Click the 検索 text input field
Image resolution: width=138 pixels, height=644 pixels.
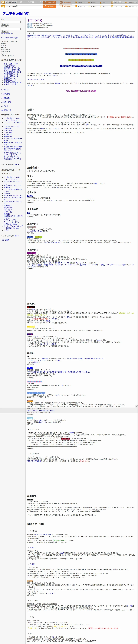pos(11,22)
